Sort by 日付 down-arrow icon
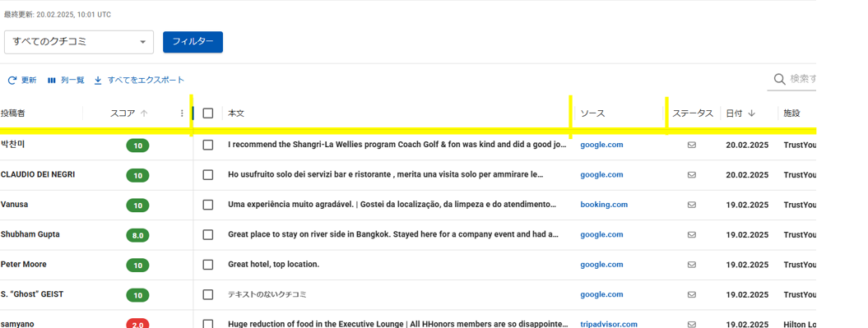The image size is (868, 328). pyautogui.click(x=752, y=113)
